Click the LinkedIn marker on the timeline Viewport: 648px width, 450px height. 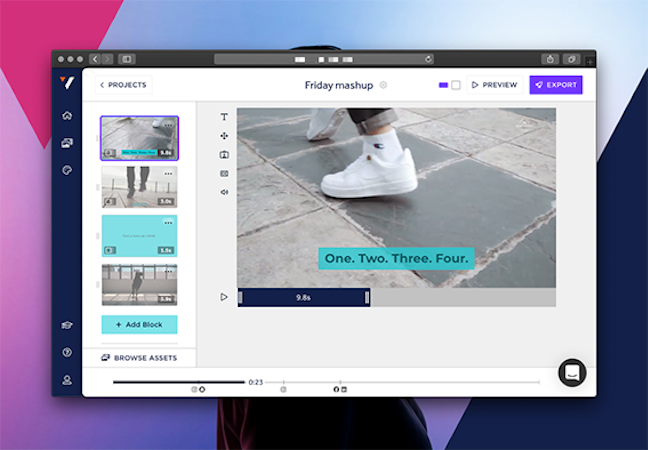click(x=344, y=389)
